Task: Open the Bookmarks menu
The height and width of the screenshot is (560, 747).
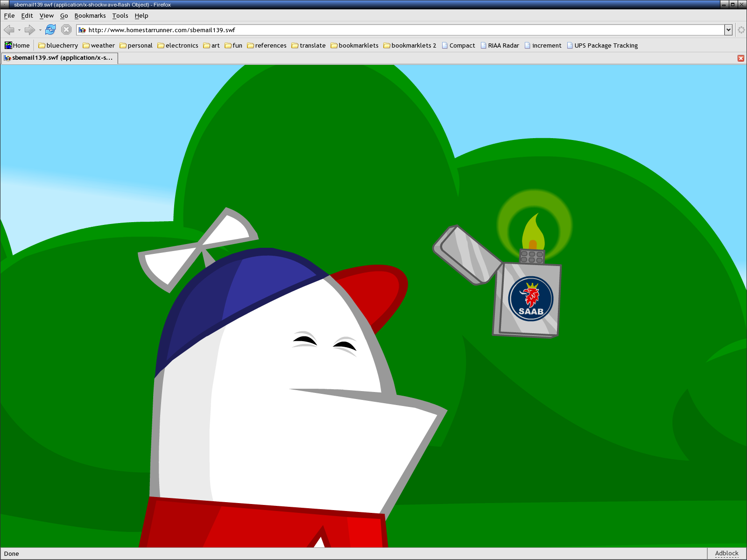Action: click(90, 15)
